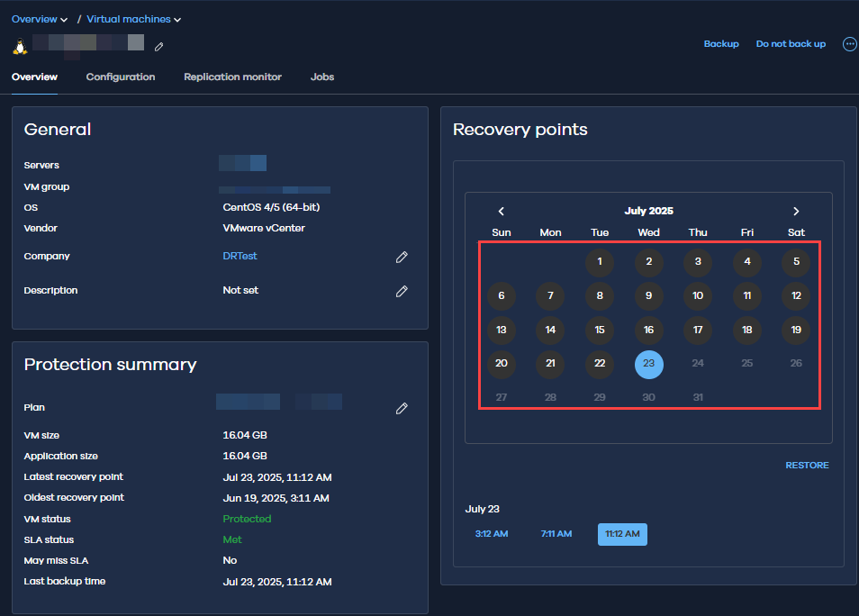The width and height of the screenshot is (859, 616).
Task: Select the 11:12 AM recovery point
Action: [x=622, y=534]
